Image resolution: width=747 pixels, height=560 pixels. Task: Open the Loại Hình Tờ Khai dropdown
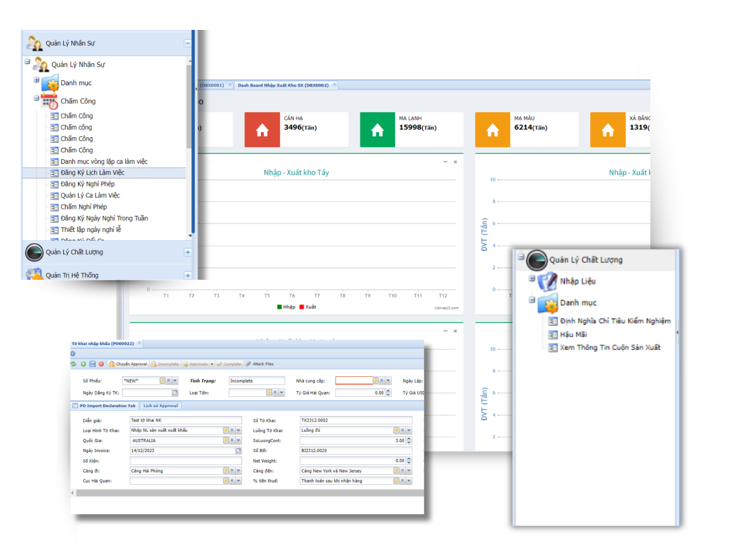(x=239, y=431)
